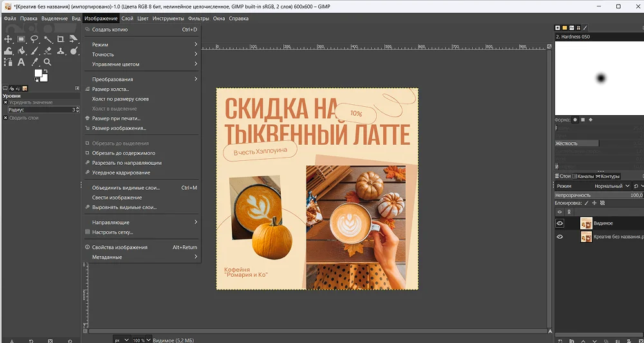
Task: Open the Device Status tab icon
Action: coord(12,88)
